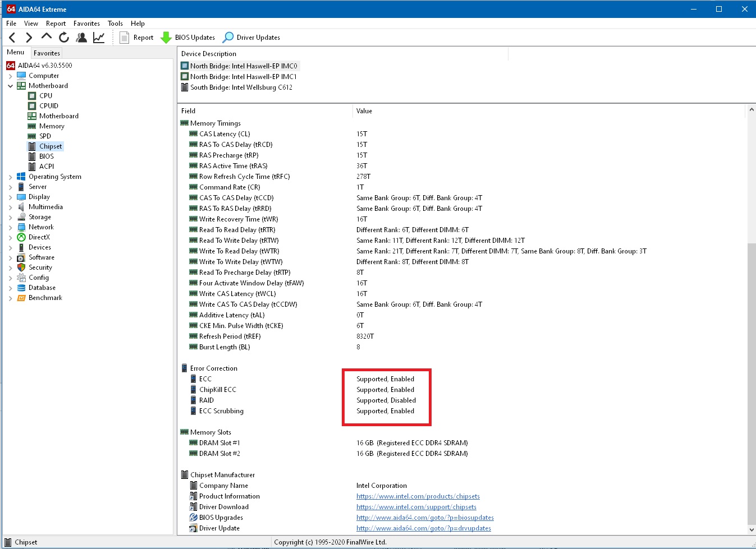This screenshot has height=549, width=756.
Task: Expand the Devices branch
Action: [10, 247]
